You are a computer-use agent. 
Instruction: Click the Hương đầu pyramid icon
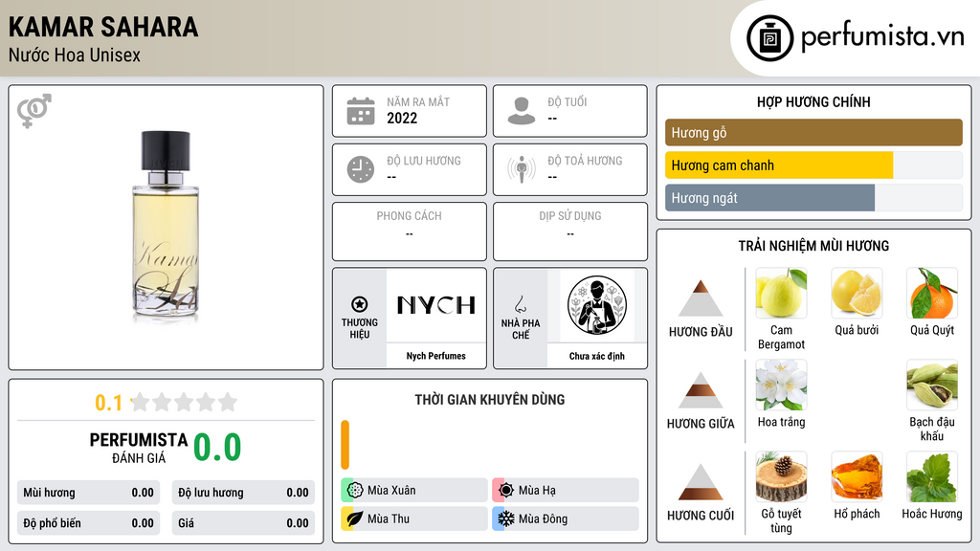tap(701, 298)
